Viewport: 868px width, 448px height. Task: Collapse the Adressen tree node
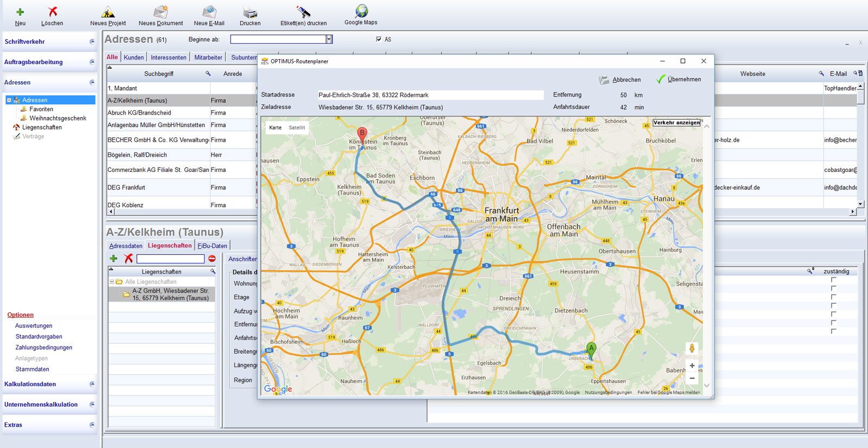click(9, 100)
